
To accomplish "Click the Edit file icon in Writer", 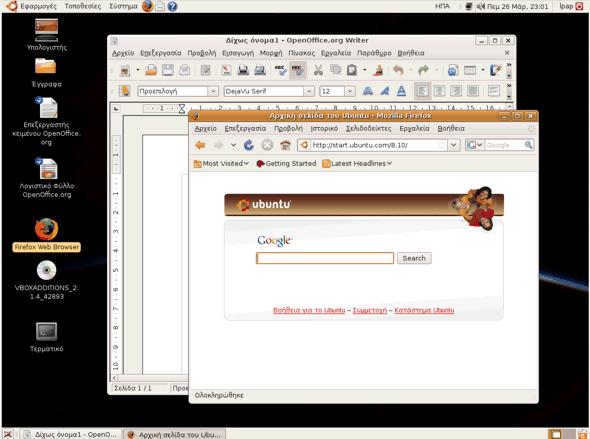I will 205,70.
